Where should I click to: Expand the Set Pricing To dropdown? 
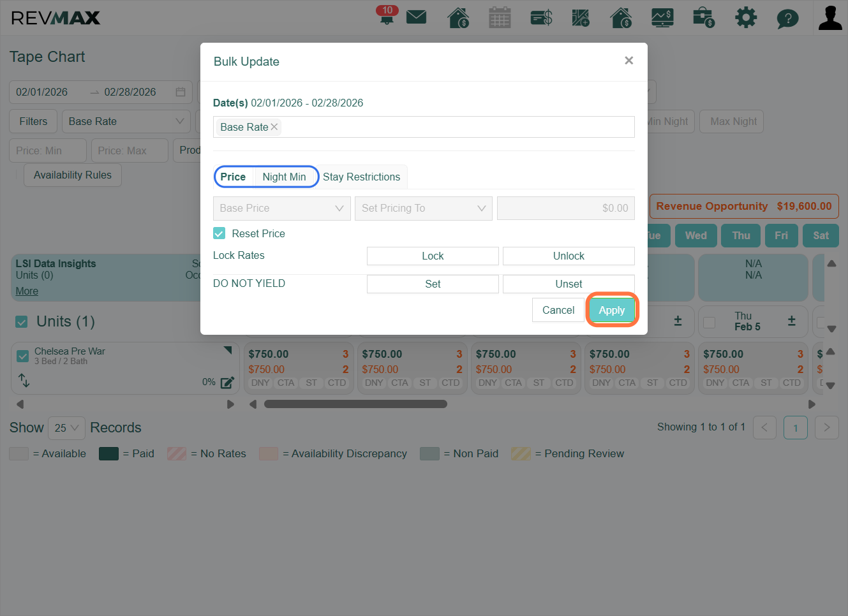424,208
